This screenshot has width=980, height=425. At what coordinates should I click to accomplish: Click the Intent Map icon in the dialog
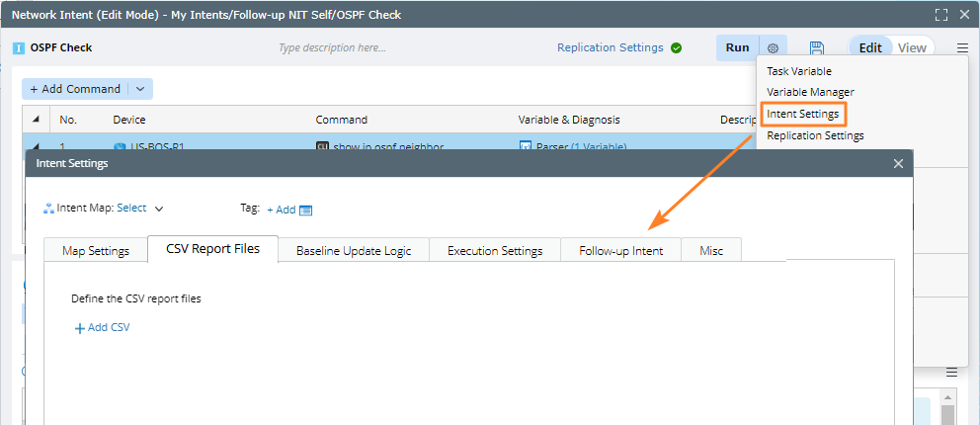48,209
